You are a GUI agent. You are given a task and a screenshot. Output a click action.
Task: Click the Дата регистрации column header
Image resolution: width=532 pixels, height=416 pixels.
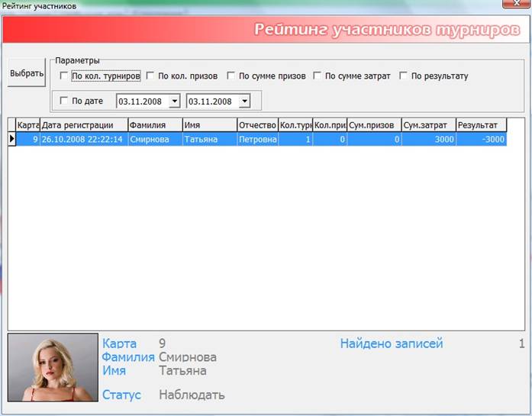point(82,125)
